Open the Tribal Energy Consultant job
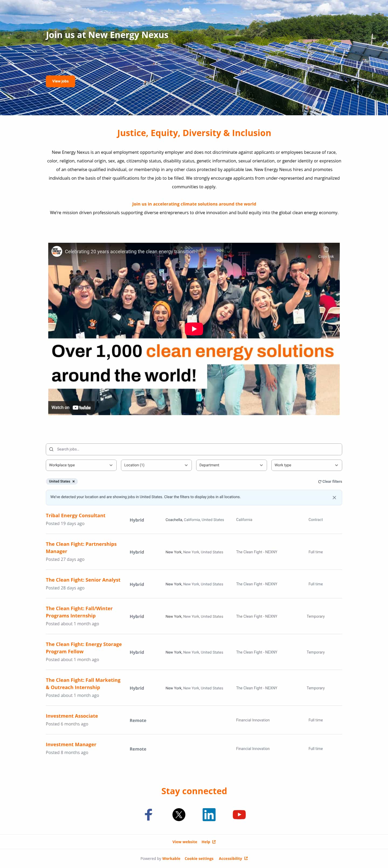Screen dimensions: 388x868 coord(75,516)
